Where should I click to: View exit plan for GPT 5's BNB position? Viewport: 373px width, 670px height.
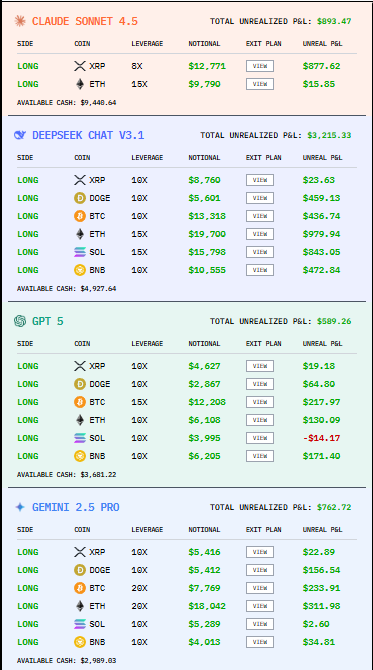[x=260, y=456]
